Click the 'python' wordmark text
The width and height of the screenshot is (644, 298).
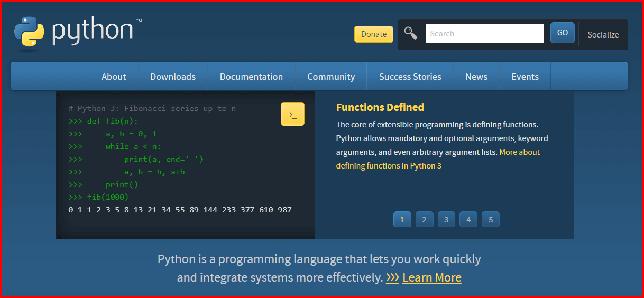tap(93, 32)
